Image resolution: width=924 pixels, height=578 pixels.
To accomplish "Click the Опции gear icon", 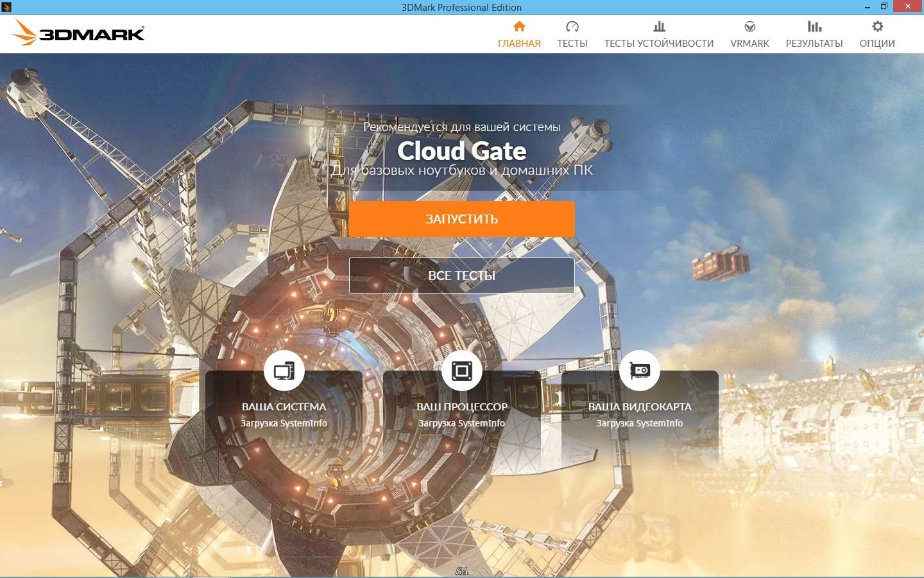I will [x=877, y=26].
